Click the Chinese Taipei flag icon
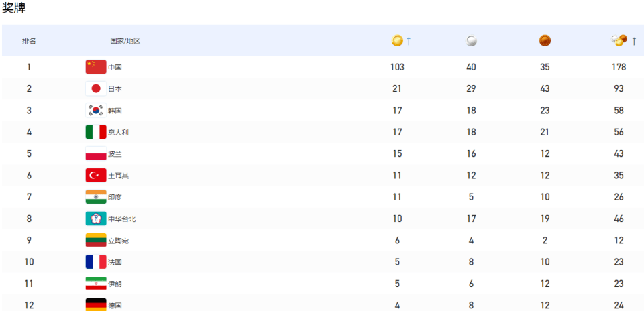644x311 pixels. pos(96,219)
